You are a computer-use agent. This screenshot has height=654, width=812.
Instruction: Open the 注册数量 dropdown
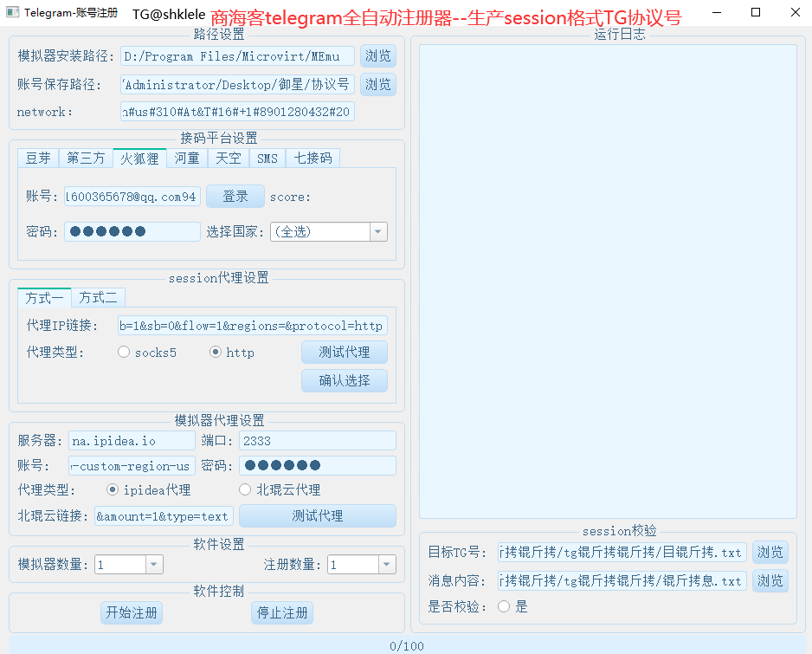tap(362, 565)
